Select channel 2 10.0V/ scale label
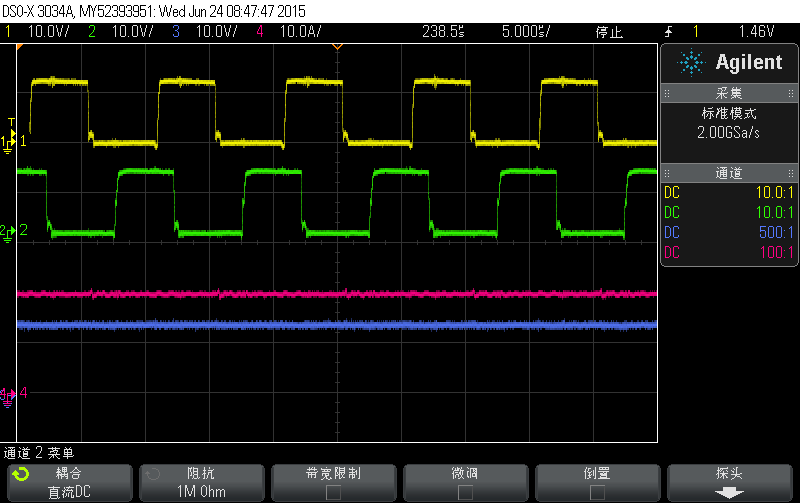Image resolution: width=800 pixels, height=503 pixels. (x=132, y=32)
